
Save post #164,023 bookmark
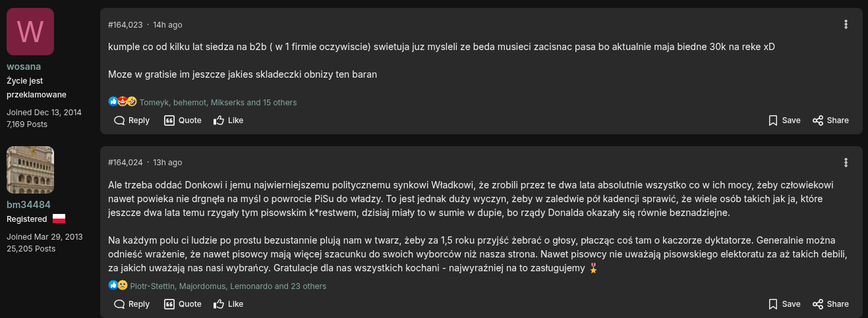pyautogui.click(x=784, y=120)
